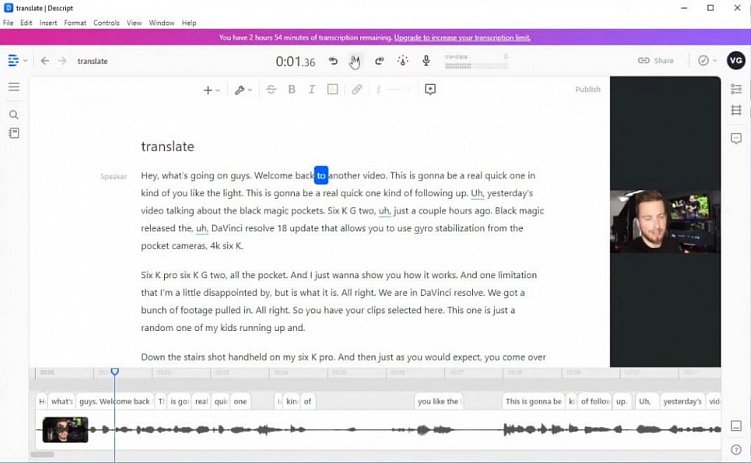The image size is (751, 463).
Task: Click the insert link icon
Action: click(x=356, y=90)
